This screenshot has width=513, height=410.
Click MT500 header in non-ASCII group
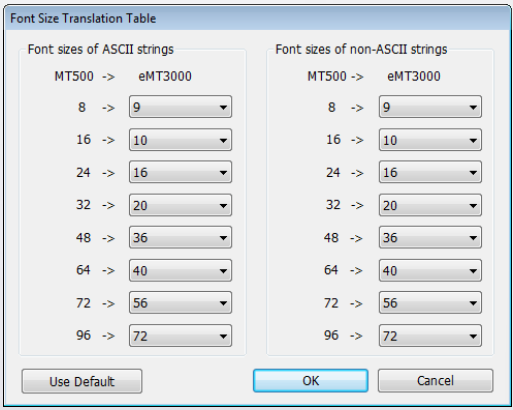[x=327, y=76]
